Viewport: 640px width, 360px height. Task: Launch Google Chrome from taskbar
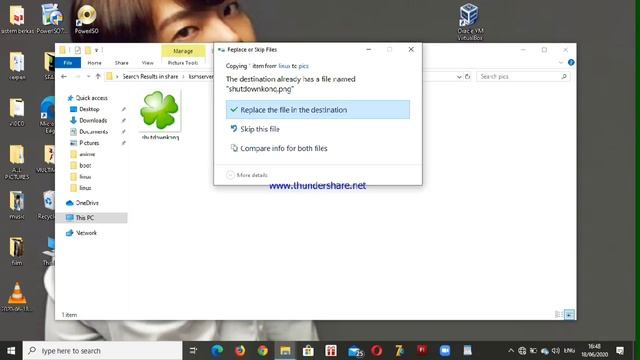263,351
